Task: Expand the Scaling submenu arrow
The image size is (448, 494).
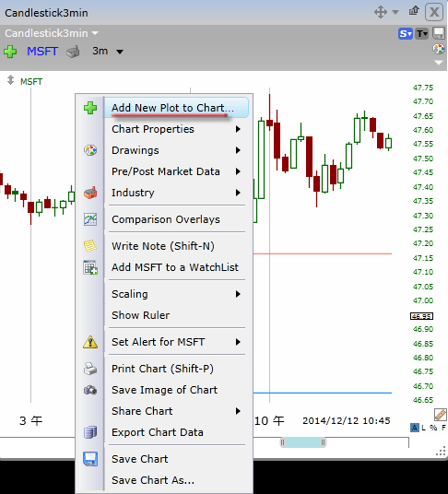Action: (x=238, y=294)
